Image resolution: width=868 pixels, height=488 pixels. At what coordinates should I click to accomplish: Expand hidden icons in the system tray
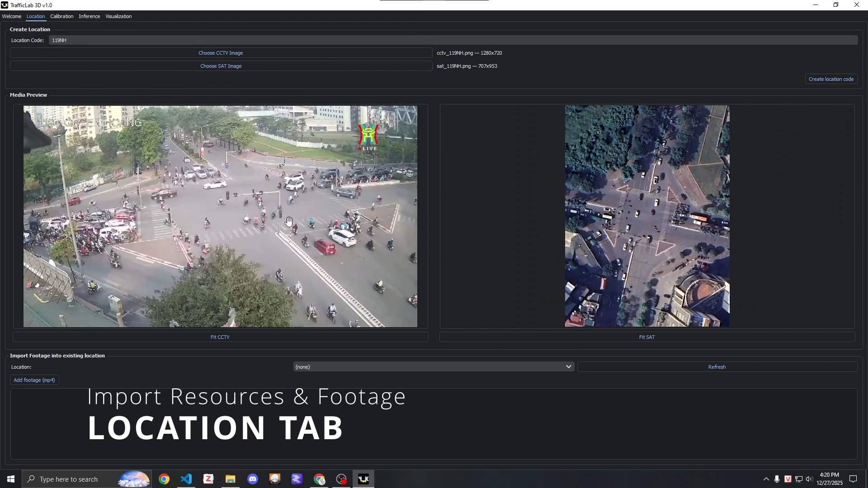click(x=766, y=479)
